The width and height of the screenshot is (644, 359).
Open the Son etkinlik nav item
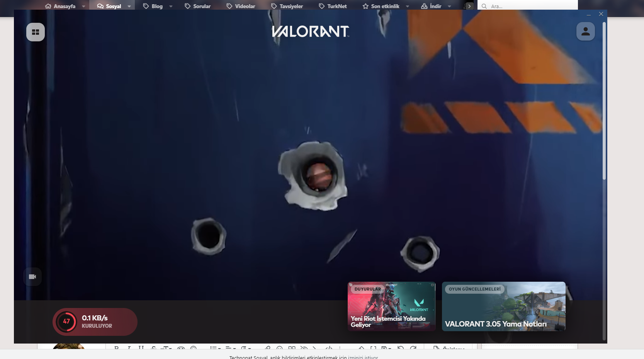[381, 6]
